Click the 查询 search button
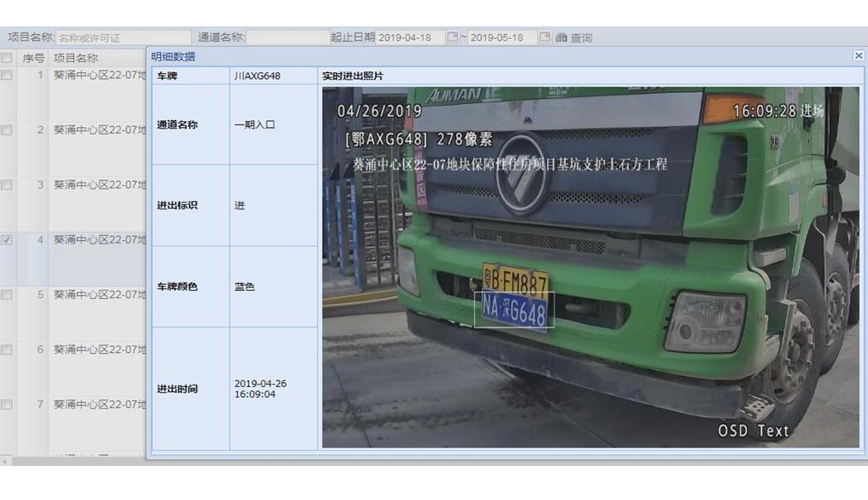 pos(574,37)
